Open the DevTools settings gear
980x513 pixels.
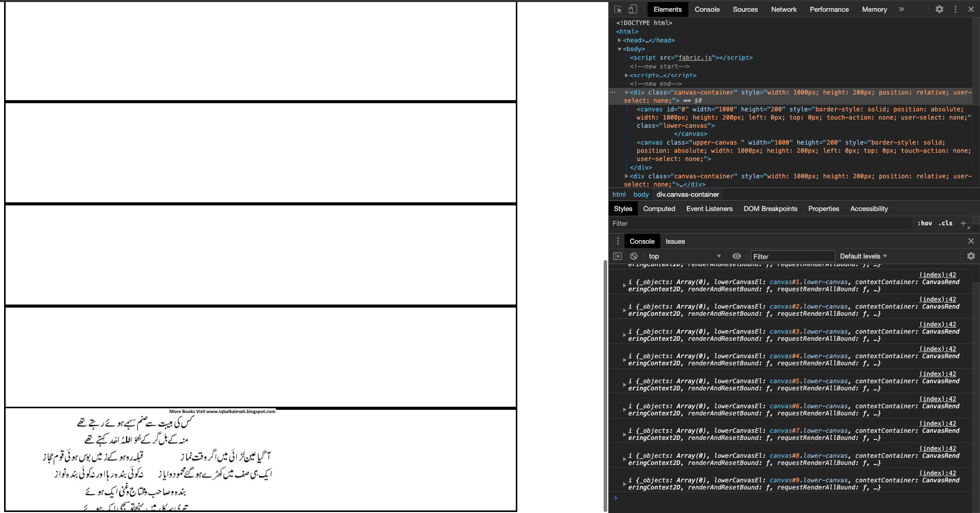pos(939,9)
